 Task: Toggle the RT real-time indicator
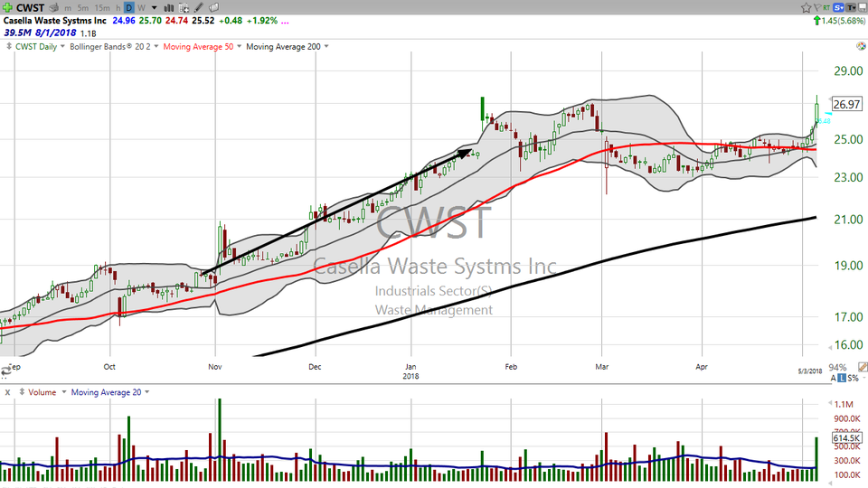click(x=826, y=8)
